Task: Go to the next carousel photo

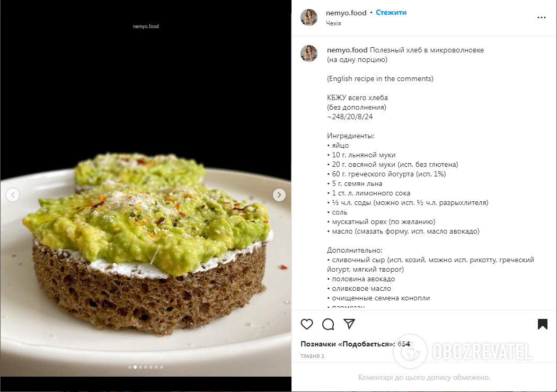Action: [x=279, y=194]
